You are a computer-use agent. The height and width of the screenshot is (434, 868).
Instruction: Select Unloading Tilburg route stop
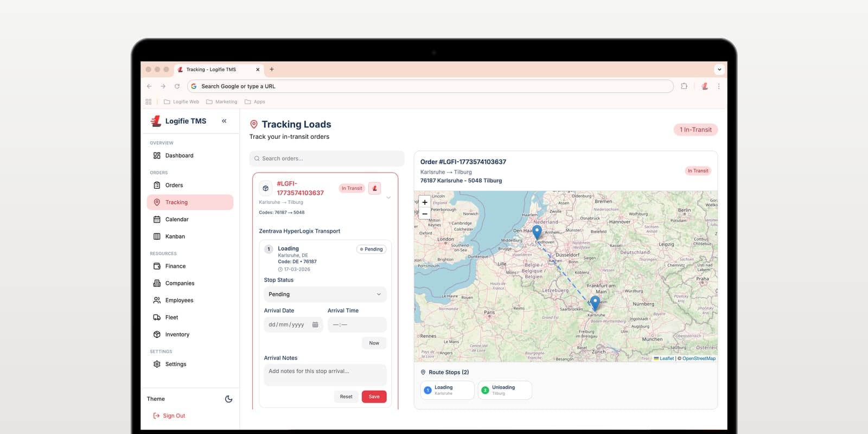(505, 390)
